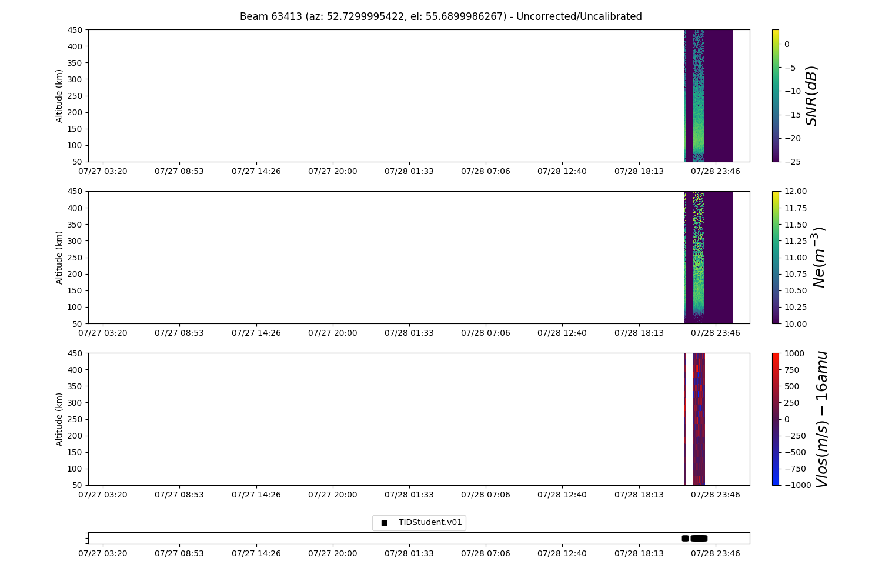882x588 pixels.
Task: Click the 07/27 03:20 tick under the SNR panel
Action: click(x=103, y=171)
